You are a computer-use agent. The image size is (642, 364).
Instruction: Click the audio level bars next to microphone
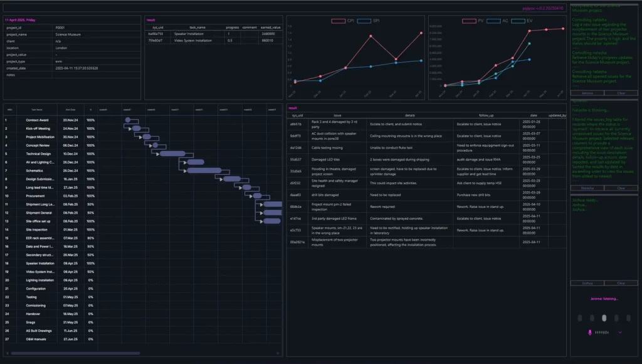tap(601, 332)
